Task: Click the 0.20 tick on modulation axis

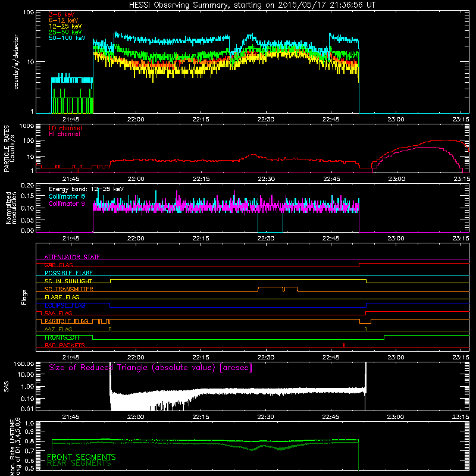Action: (x=27, y=186)
